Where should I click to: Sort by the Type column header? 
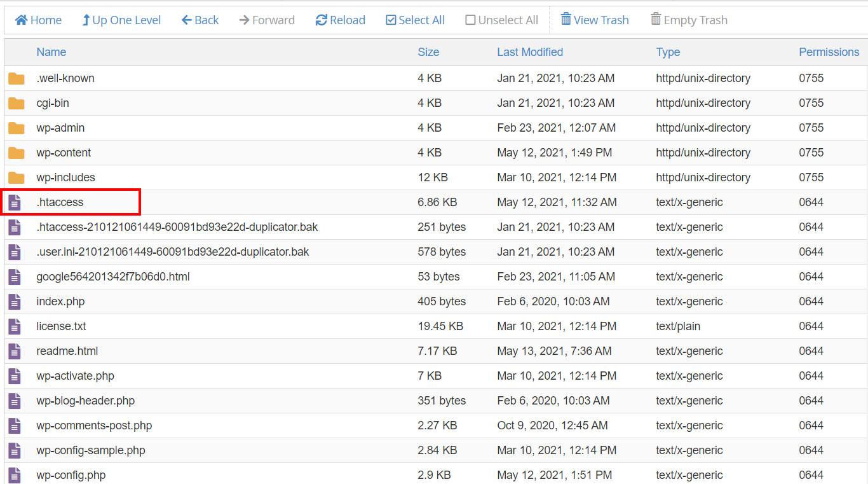pos(668,52)
